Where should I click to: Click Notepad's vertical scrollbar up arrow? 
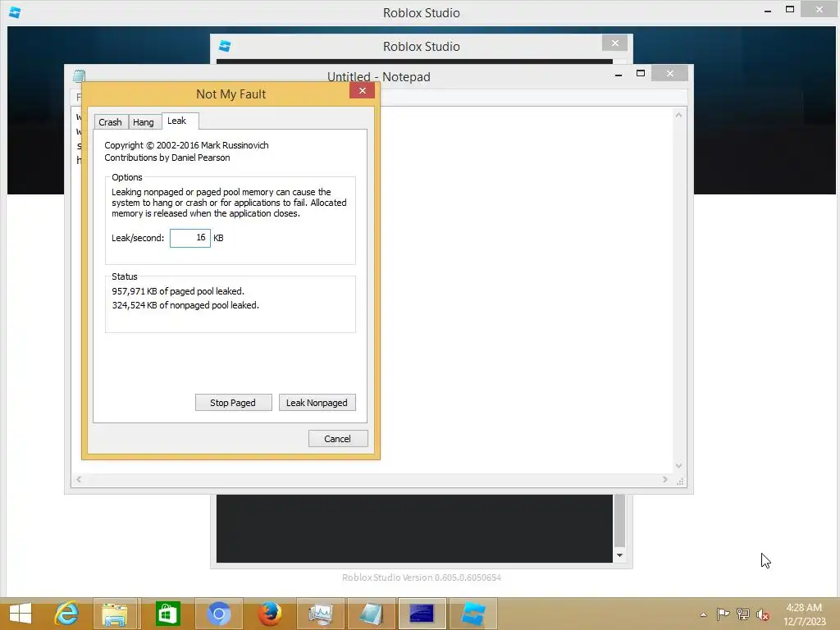[678, 115]
